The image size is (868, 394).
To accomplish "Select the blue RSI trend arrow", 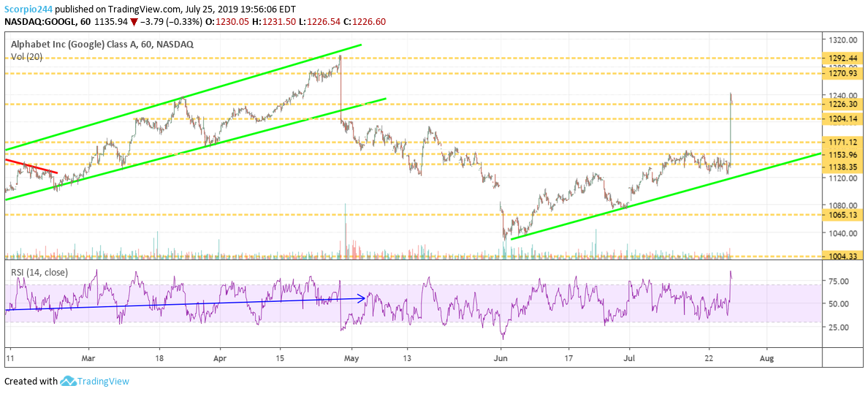I will 185,303.
